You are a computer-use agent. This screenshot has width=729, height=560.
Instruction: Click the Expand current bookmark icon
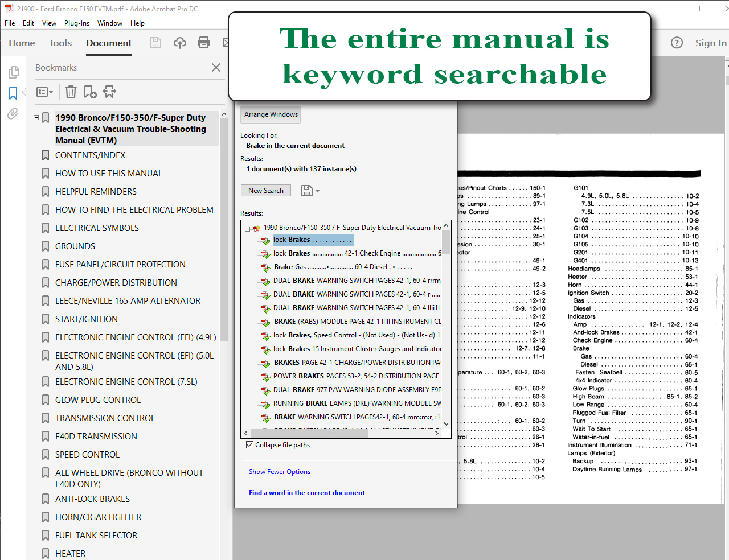(109, 92)
